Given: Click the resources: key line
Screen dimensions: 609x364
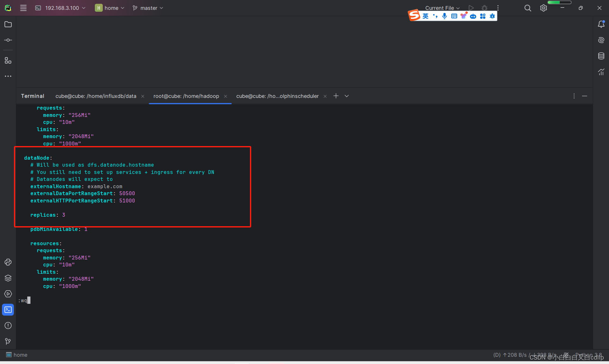Looking at the screenshot, I should pyautogui.click(x=46, y=243).
